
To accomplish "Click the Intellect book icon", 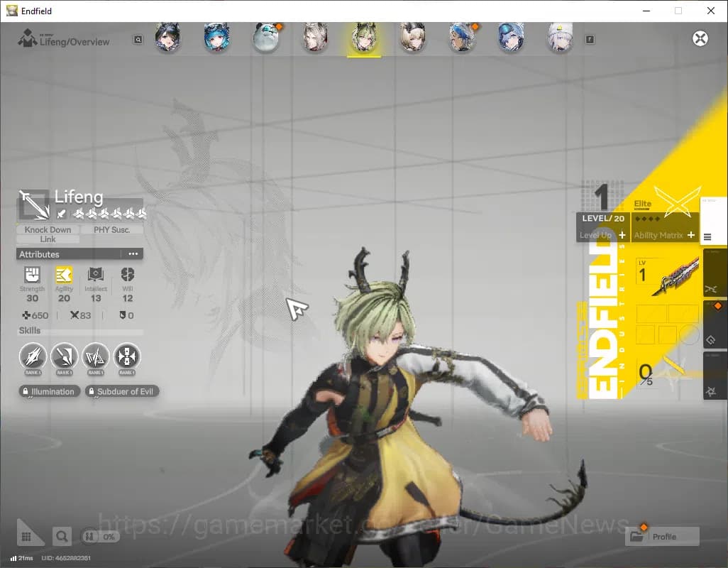I will coord(96,275).
